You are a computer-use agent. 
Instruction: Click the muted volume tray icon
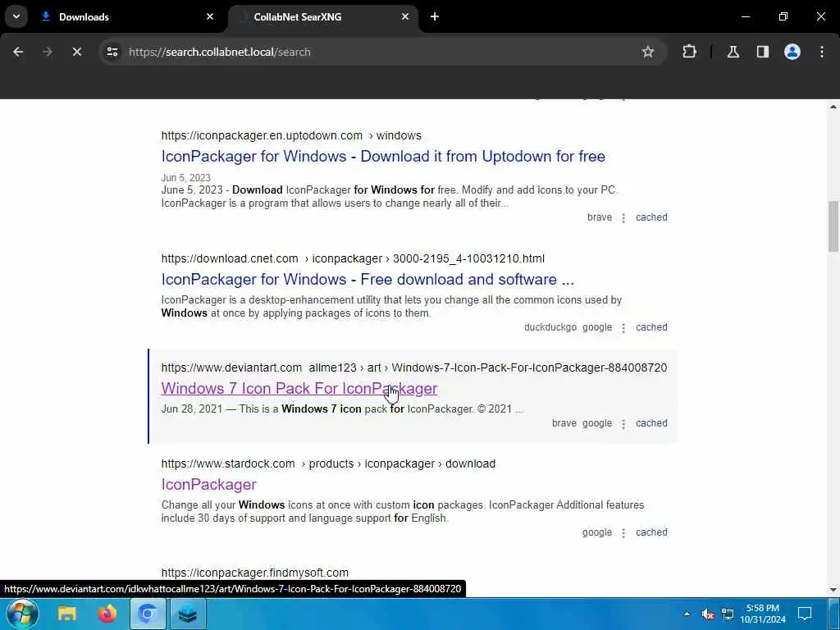click(x=708, y=614)
